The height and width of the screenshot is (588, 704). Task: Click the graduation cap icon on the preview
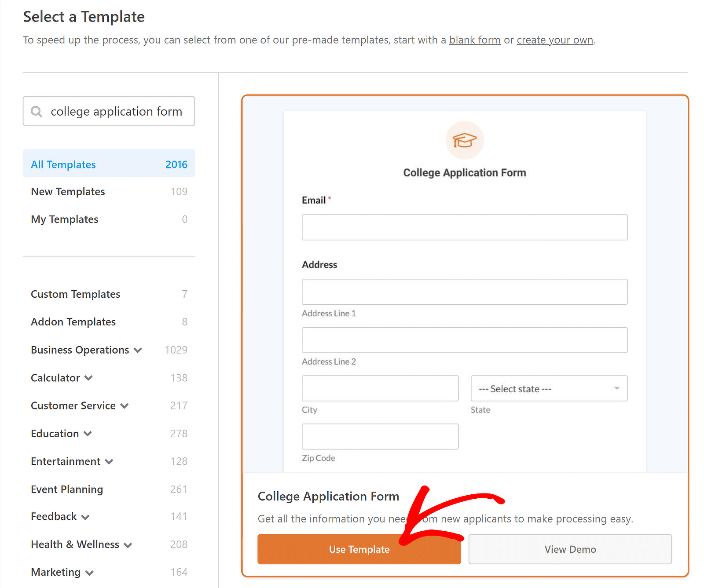click(x=464, y=140)
